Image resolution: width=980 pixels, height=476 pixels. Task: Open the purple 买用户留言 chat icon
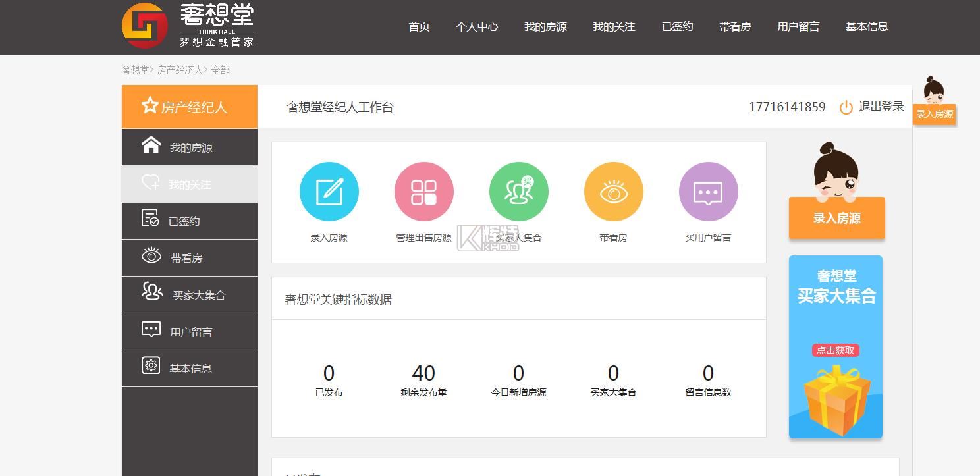click(708, 192)
